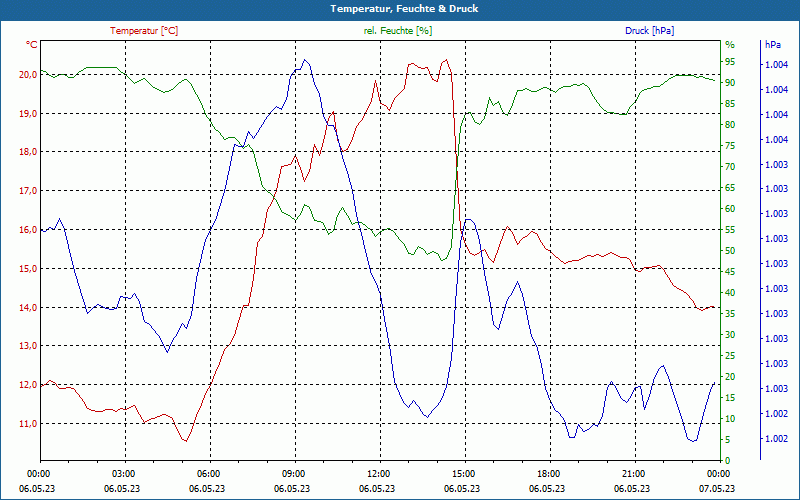Click the '17,0' temperature axis value
The width and height of the screenshot is (800, 500).
pyautogui.click(x=28, y=191)
